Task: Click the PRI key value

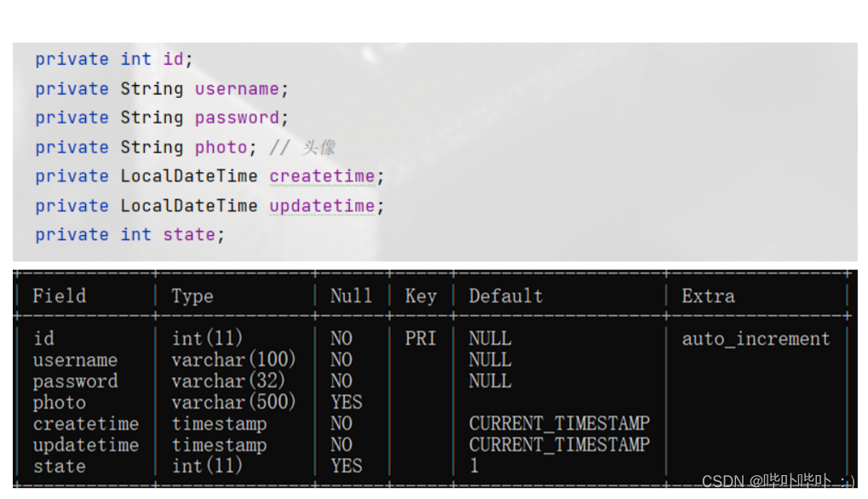Action: click(x=421, y=339)
